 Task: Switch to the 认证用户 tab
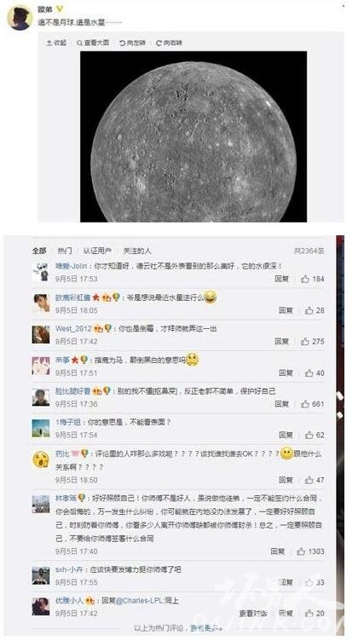click(97, 251)
